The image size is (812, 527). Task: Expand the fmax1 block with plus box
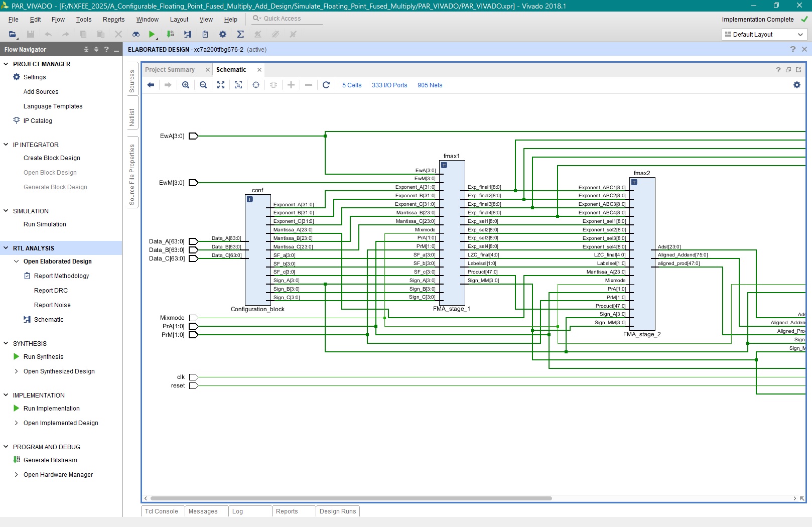coord(444,165)
